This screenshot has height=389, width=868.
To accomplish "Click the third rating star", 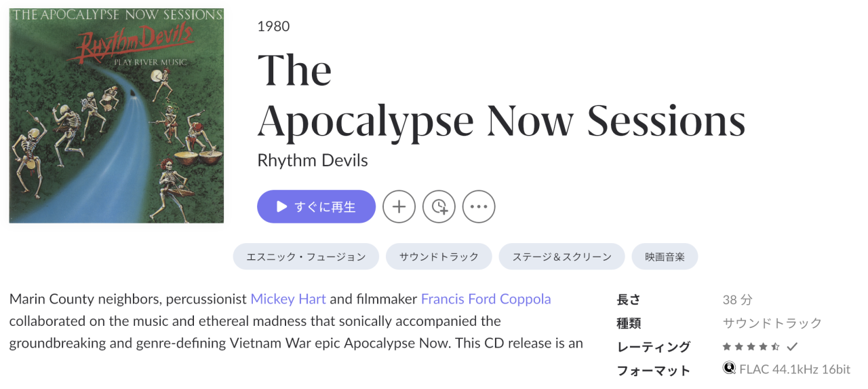I will 751,347.
